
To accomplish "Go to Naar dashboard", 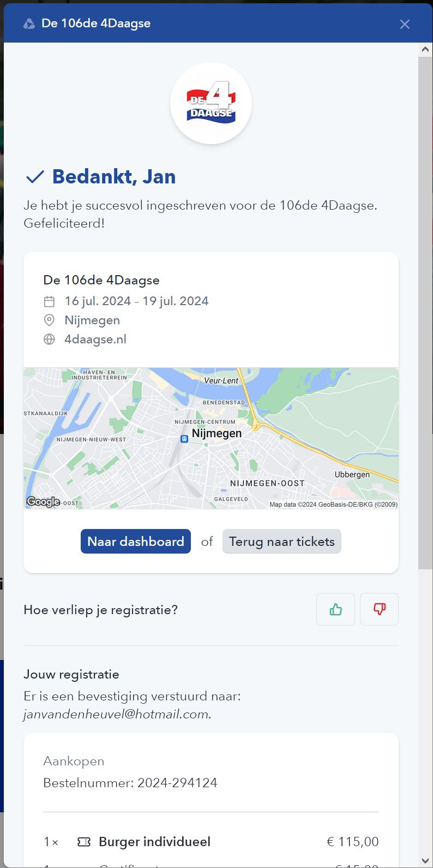I will [136, 542].
